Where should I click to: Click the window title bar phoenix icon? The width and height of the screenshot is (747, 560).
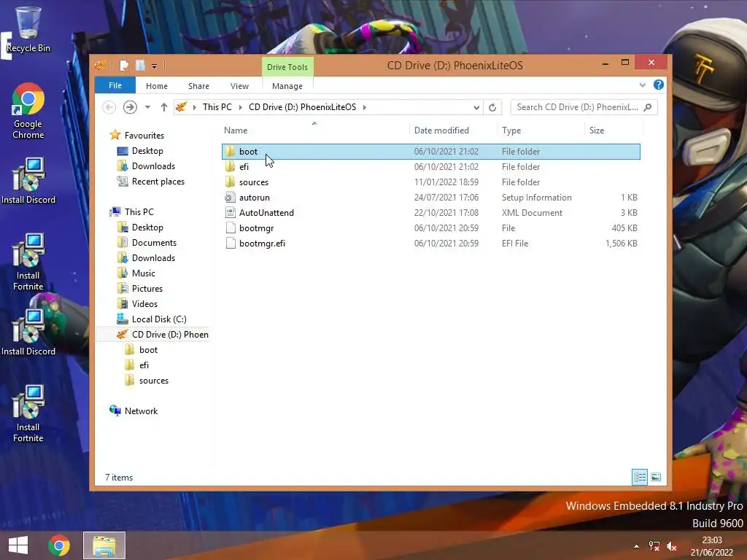pos(101,65)
